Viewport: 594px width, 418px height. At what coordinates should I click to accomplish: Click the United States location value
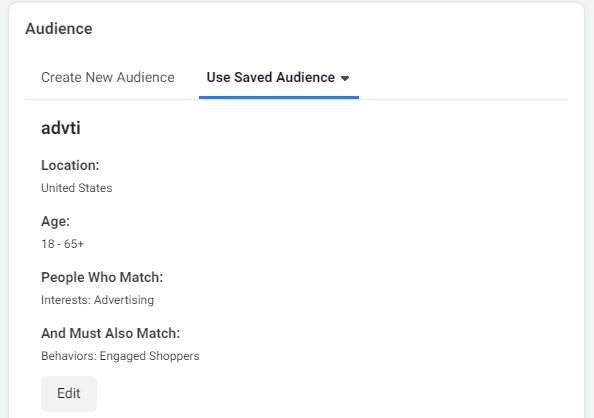77,188
